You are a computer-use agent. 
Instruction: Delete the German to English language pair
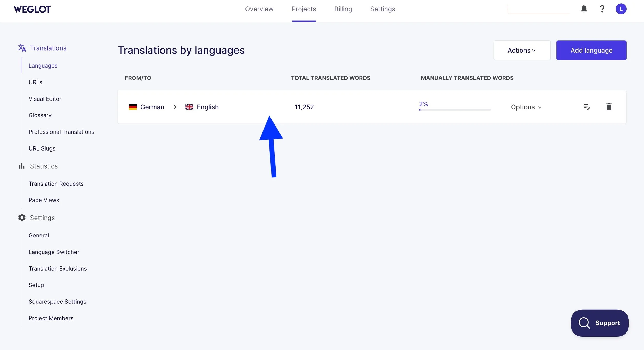(x=609, y=106)
